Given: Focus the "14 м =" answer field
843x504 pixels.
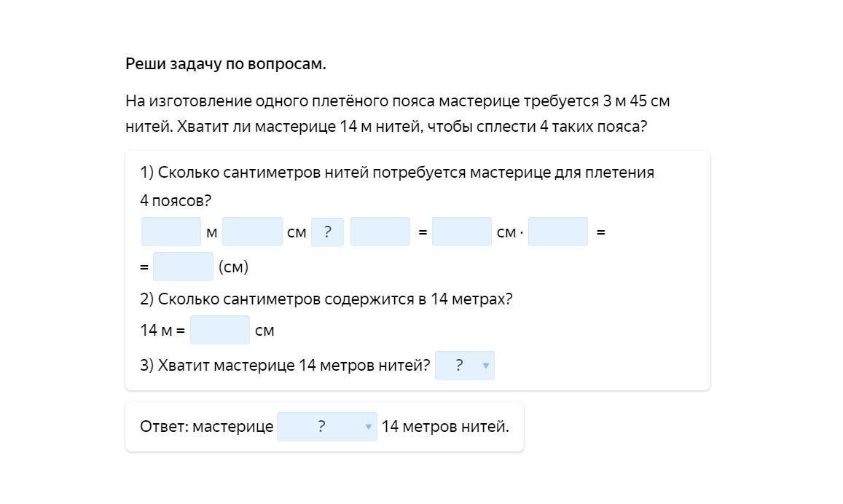Looking at the screenshot, I should tap(219, 330).
